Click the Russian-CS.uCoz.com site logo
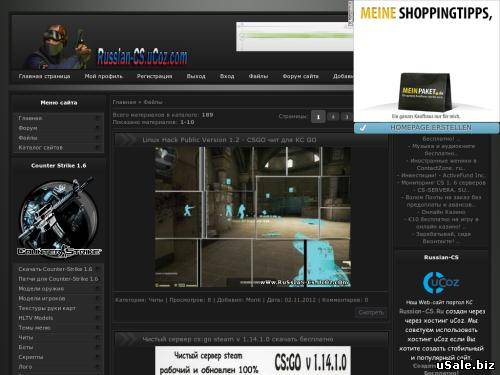Viewport: 500px width, 375px height. pyautogui.click(x=142, y=56)
